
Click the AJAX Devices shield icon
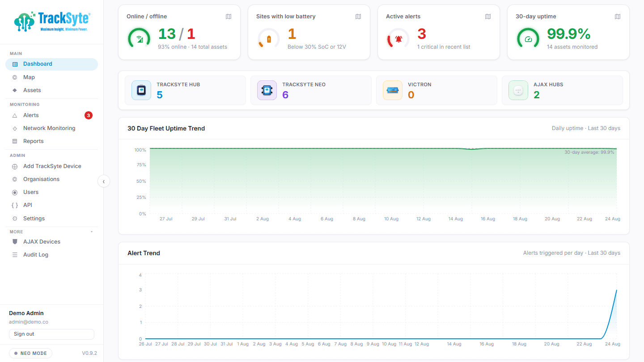click(x=15, y=242)
